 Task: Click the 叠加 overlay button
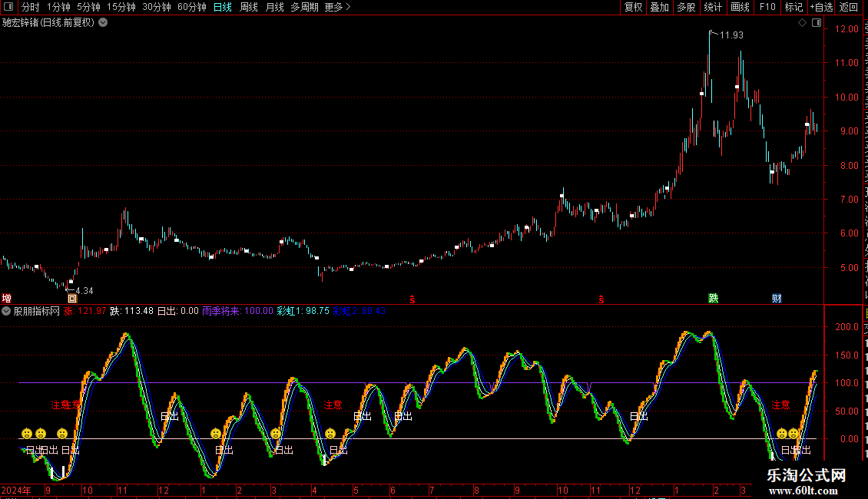(659, 7)
